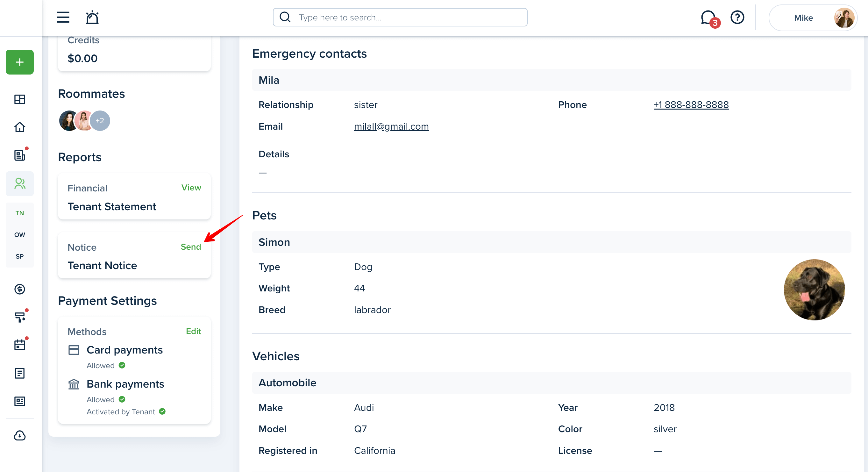Open the hamburger menu

point(63,17)
